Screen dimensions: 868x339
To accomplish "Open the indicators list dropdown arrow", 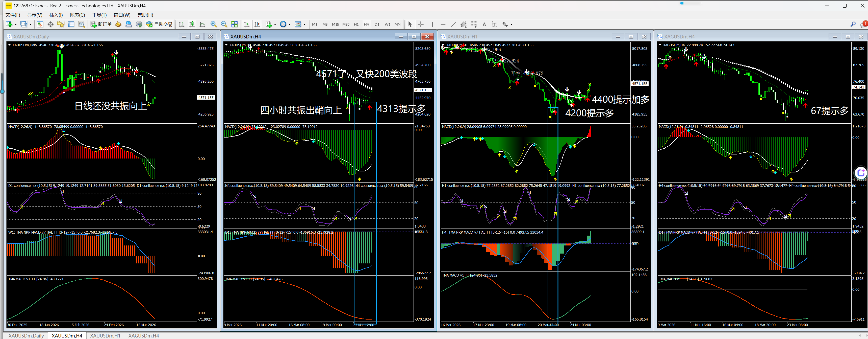I will (275, 24).
